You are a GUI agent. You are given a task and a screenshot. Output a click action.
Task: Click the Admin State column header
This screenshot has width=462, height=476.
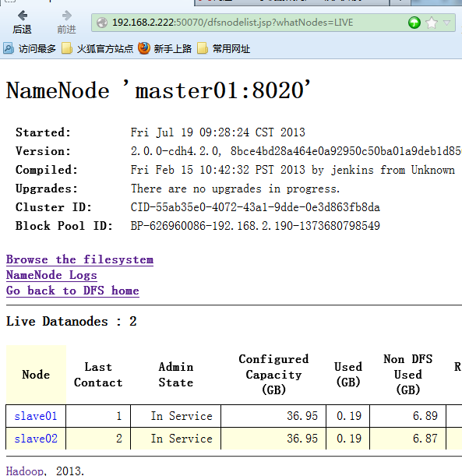[176, 375]
